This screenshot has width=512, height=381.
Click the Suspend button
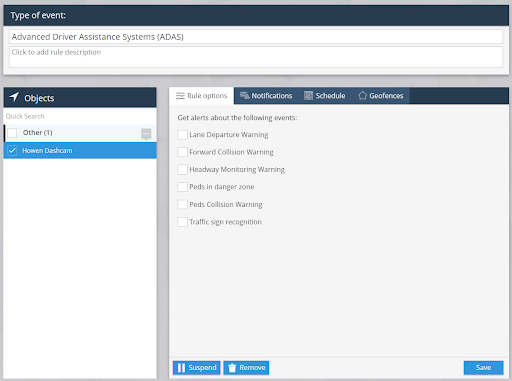click(197, 368)
